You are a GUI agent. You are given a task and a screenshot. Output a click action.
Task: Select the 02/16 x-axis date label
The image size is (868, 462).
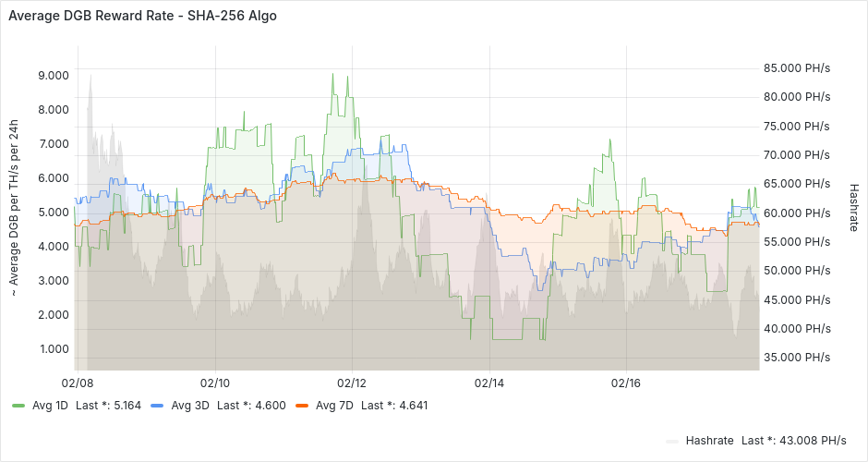pos(626,383)
